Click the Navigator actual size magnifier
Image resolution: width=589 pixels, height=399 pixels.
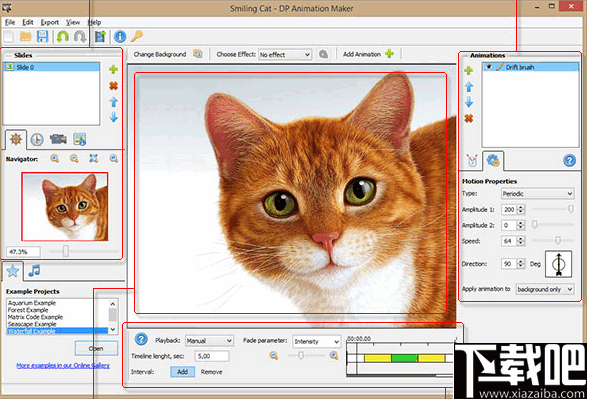(113, 159)
